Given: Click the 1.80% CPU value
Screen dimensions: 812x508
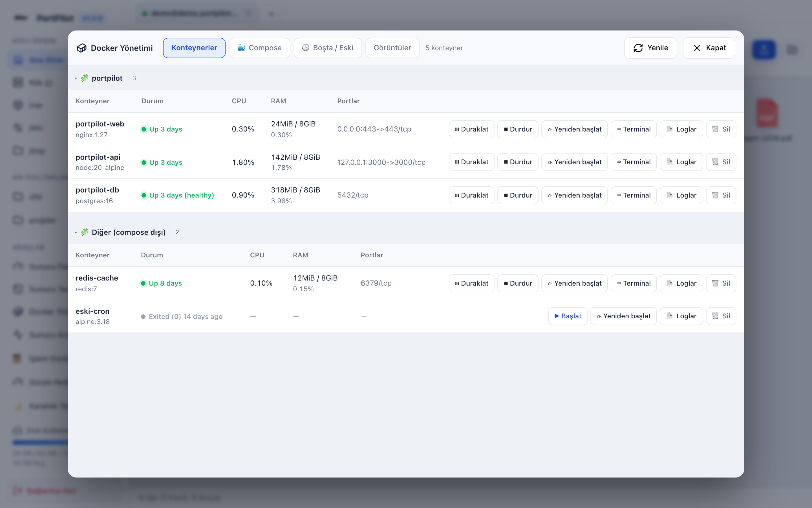Looking at the screenshot, I should (x=243, y=162).
